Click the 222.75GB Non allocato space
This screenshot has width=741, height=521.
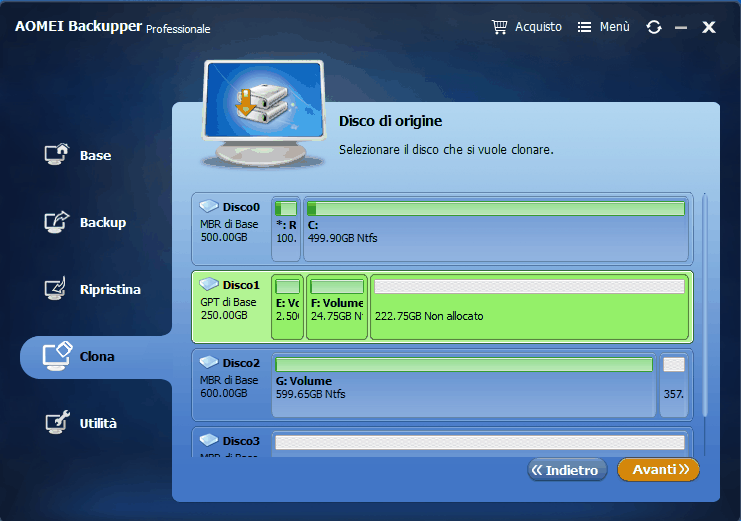click(529, 307)
